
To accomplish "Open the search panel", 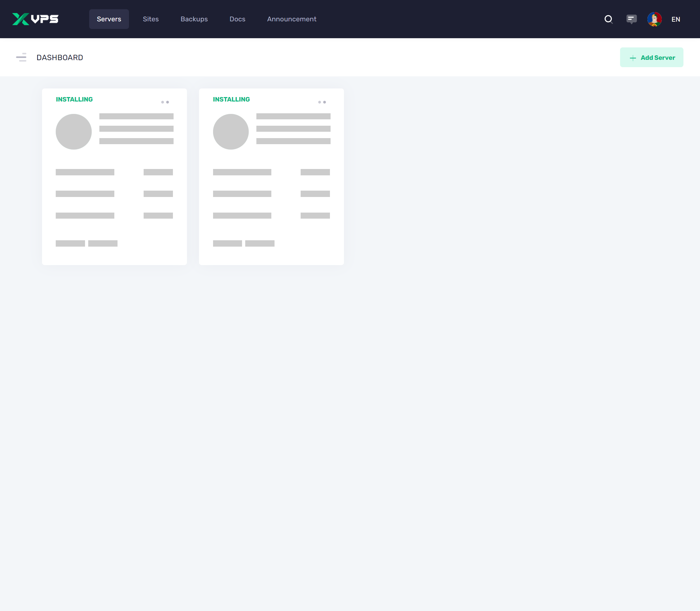I will [609, 19].
